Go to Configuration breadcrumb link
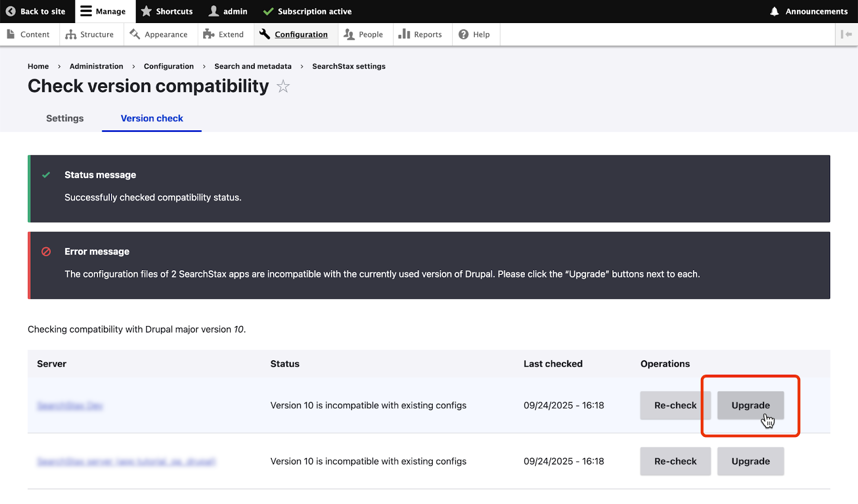The image size is (858, 504). (169, 66)
